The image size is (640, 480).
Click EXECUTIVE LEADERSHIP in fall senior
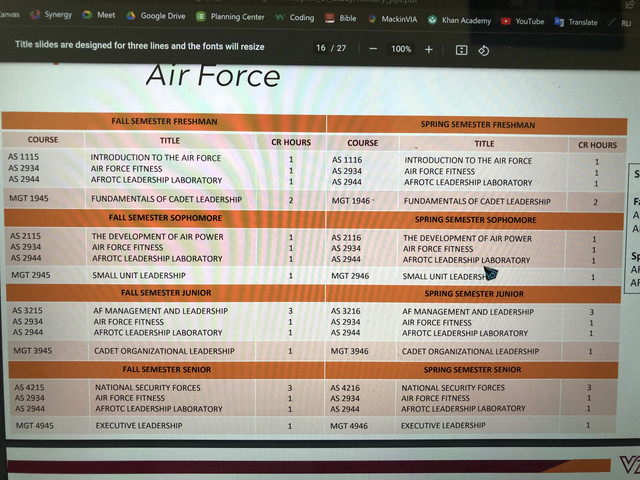(x=139, y=425)
